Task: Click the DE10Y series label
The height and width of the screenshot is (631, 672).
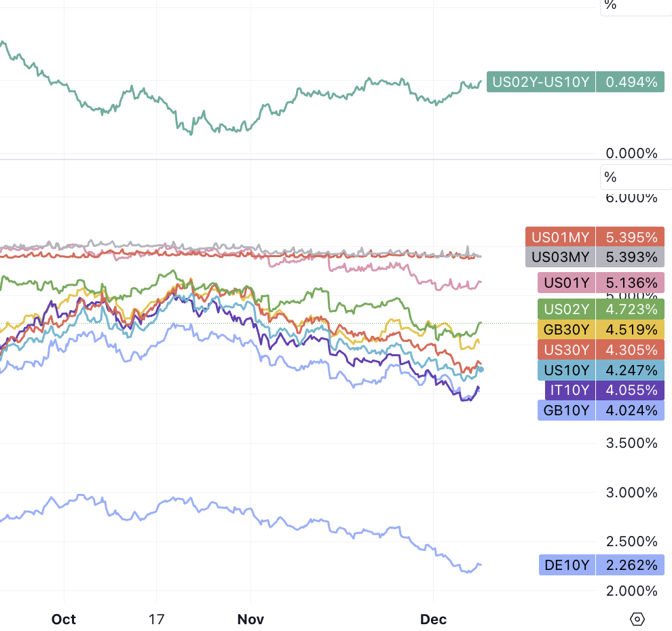Action: click(567, 565)
